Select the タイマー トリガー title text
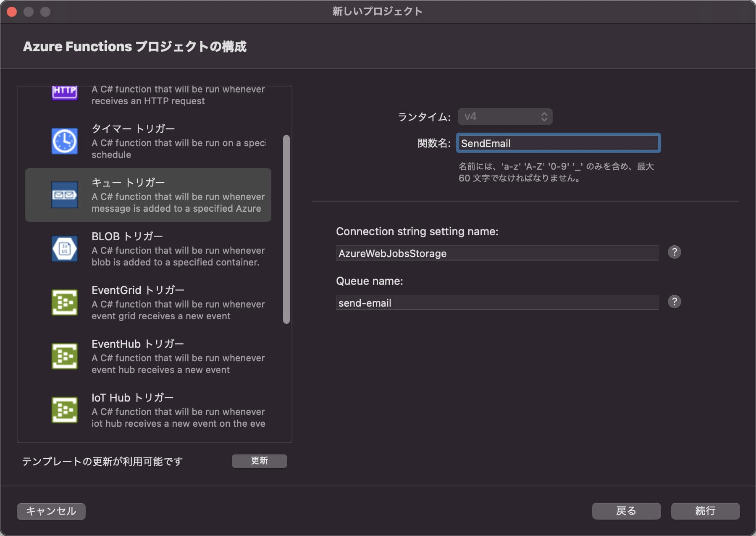This screenshot has width=756, height=536. 133,129
